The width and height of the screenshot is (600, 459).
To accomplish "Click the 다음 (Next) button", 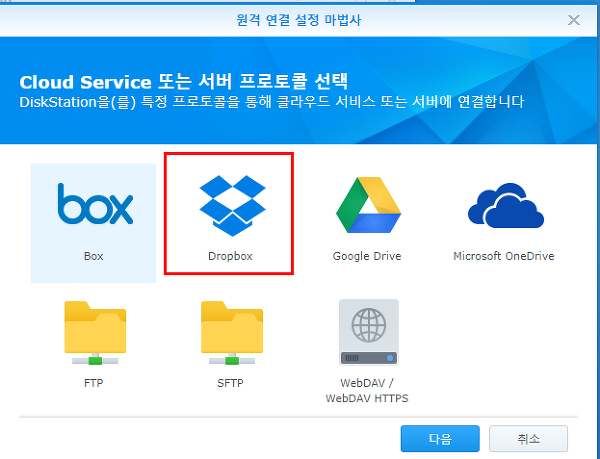I will click(440, 438).
